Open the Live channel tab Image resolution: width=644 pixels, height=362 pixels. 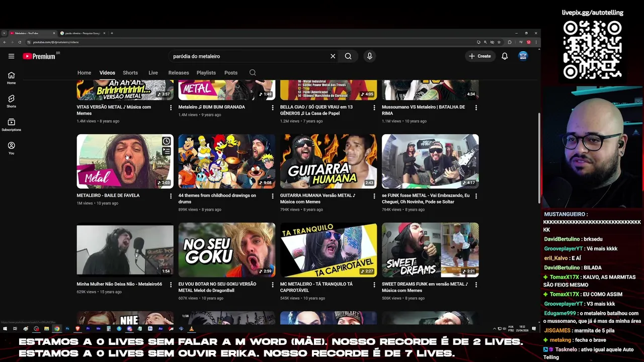click(x=153, y=73)
